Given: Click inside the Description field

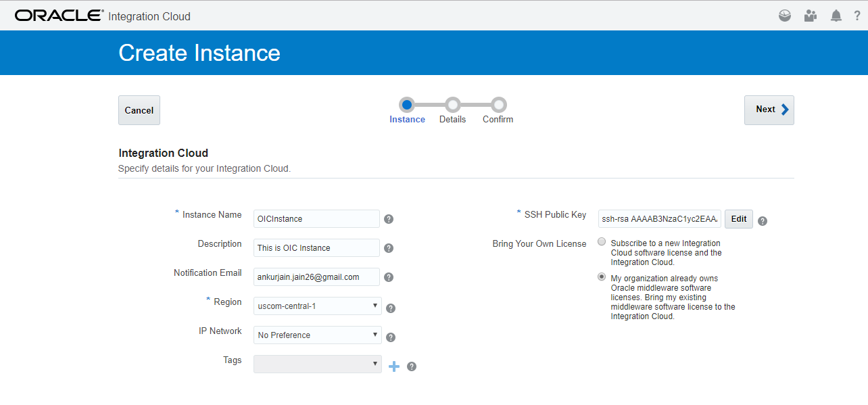Looking at the screenshot, I should 316,247.
